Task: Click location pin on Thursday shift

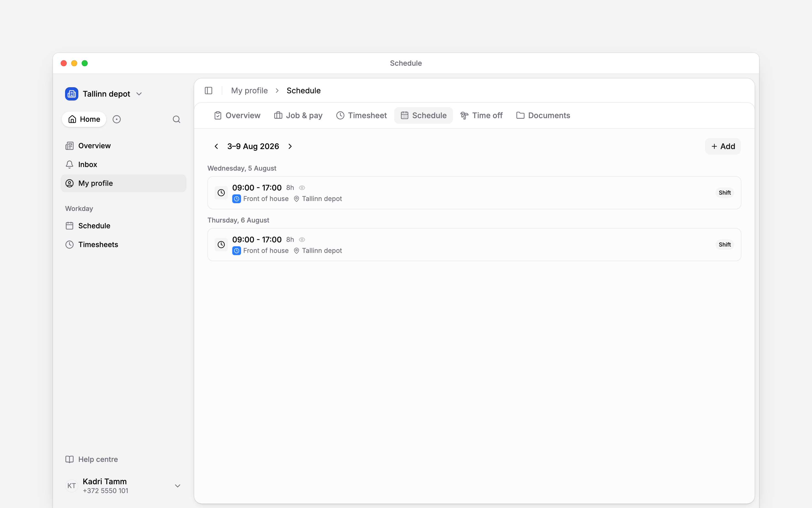Action: pos(297,251)
